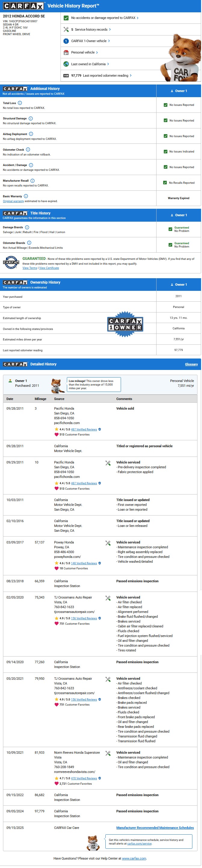Open info icon beside Odometer Check
Viewport: 202px width, 868px height.
pos(28,149)
